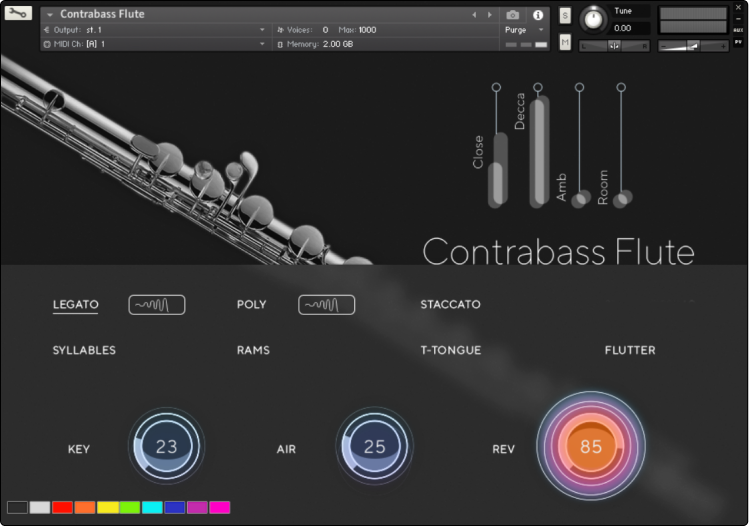The width and height of the screenshot is (749, 526).
Task: Select the FLUTTER articulation
Action: point(630,350)
